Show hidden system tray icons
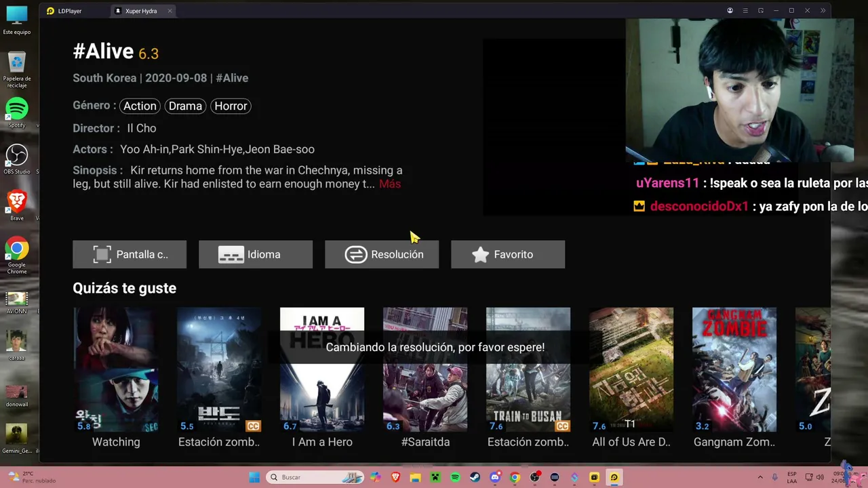The height and width of the screenshot is (488, 868). pos(759,477)
